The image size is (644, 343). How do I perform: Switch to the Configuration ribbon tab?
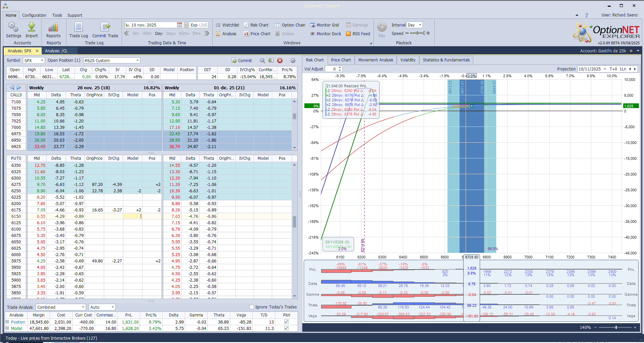(34, 15)
